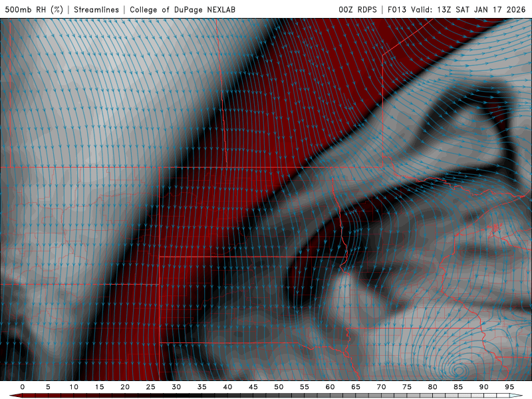The image size is (532, 399).
Task: Click the legend value 95
Action: [509, 387]
